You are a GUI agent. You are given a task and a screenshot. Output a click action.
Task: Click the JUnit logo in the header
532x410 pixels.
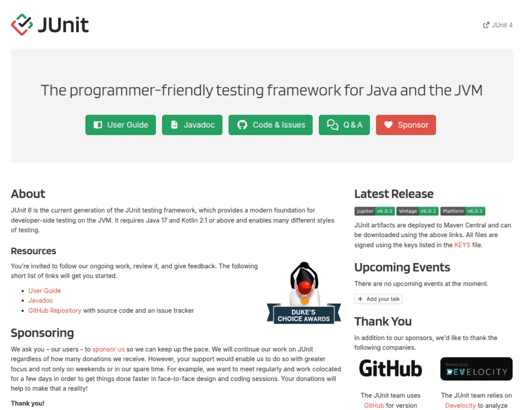click(x=50, y=24)
